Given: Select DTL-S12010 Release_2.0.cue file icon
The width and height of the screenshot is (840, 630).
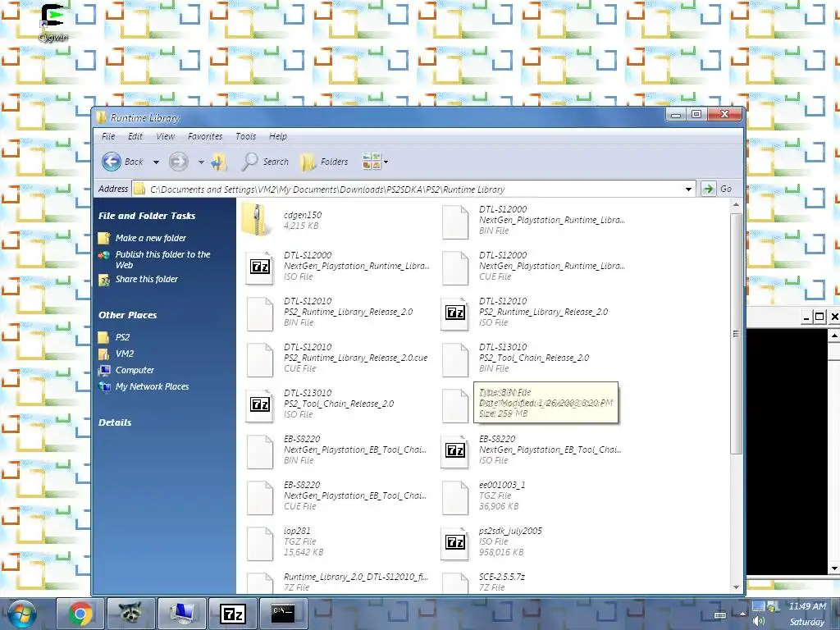Looking at the screenshot, I should coord(260,359).
